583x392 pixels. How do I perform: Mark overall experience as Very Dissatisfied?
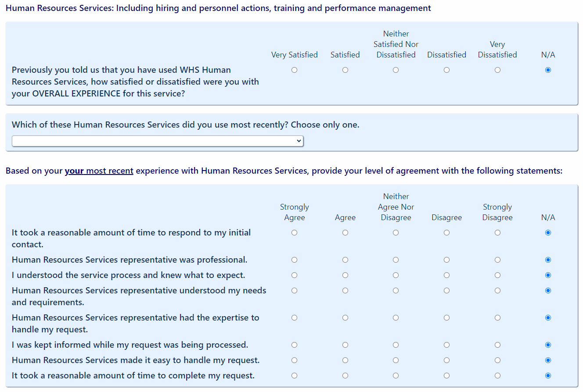pyautogui.click(x=497, y=70)
